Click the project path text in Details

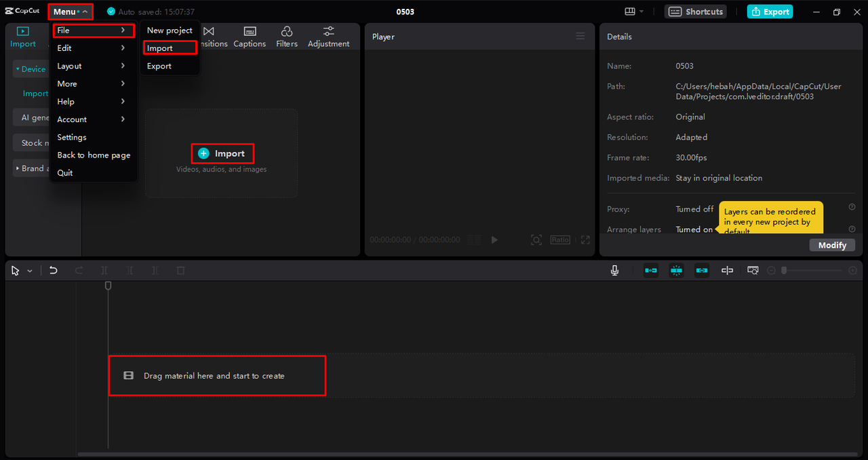[758, 92]
